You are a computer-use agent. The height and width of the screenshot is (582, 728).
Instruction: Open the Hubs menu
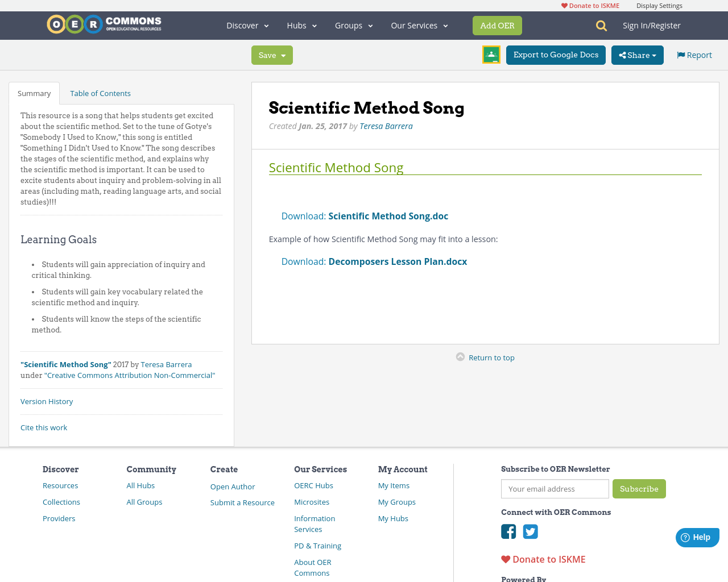pos(301,25)
